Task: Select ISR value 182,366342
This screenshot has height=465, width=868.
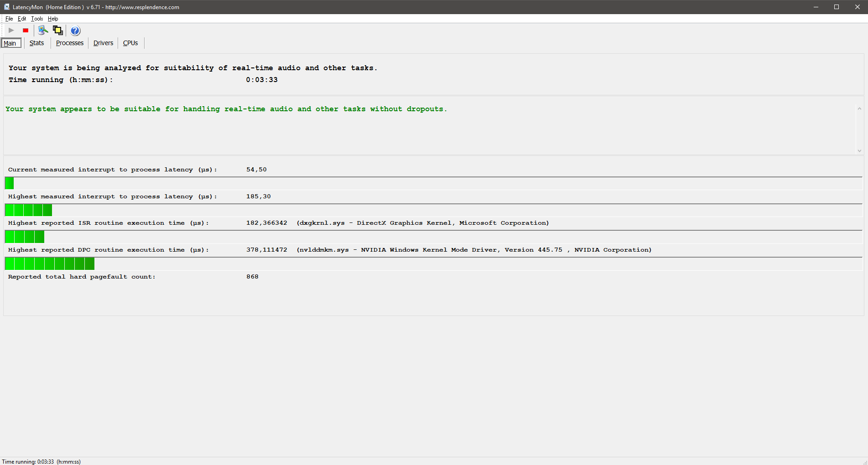Action: tap(267, 223)
